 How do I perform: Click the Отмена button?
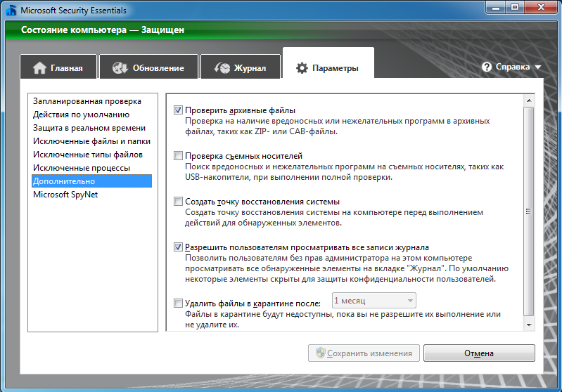click(479, 353)
